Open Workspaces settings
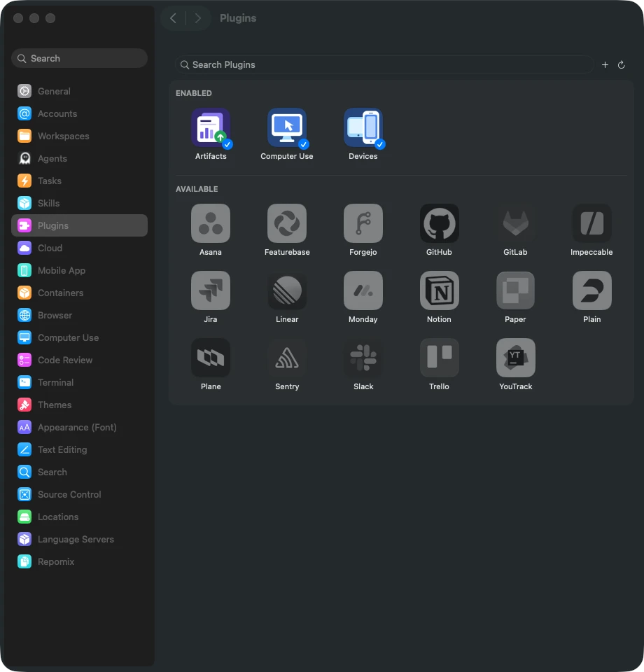The width and height of the screenshot is (644, 672). 79,136
